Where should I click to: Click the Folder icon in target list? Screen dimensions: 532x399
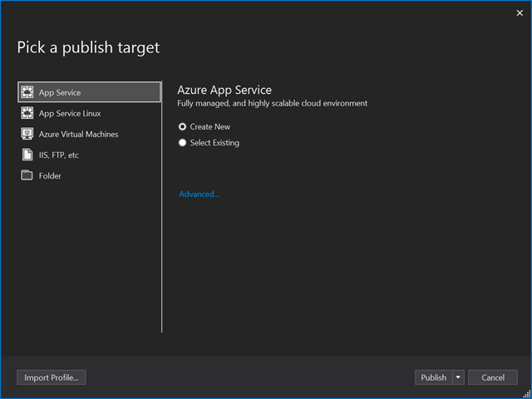(27, 175)
